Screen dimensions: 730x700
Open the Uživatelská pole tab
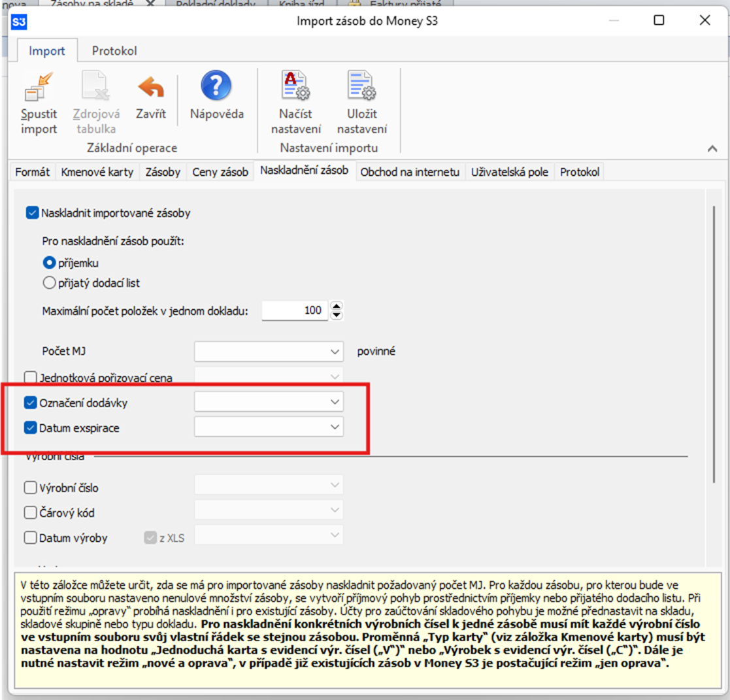[x=509, y=172]
